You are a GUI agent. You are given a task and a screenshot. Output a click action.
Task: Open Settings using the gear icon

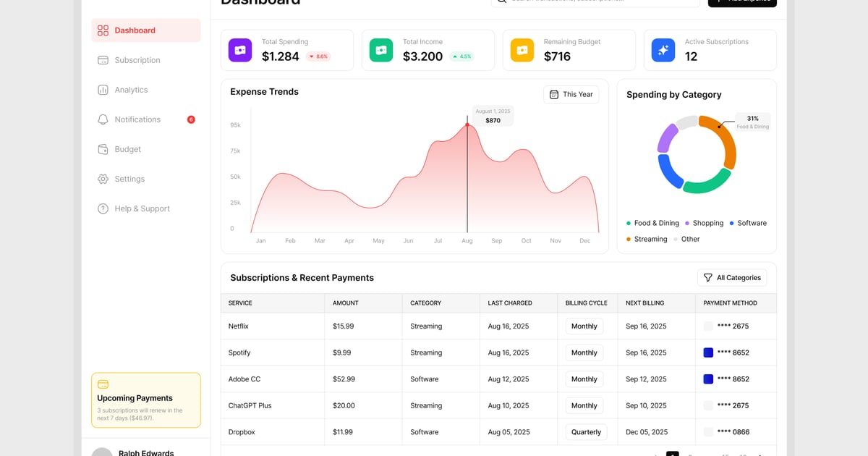[x=103, y=179]
